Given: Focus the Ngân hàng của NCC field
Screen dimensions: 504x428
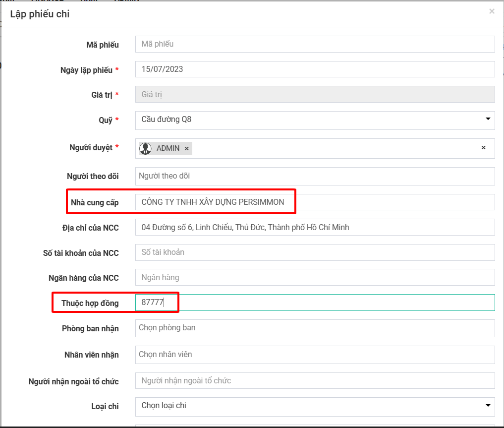Looking at the screenshot, I should (315, 278).
